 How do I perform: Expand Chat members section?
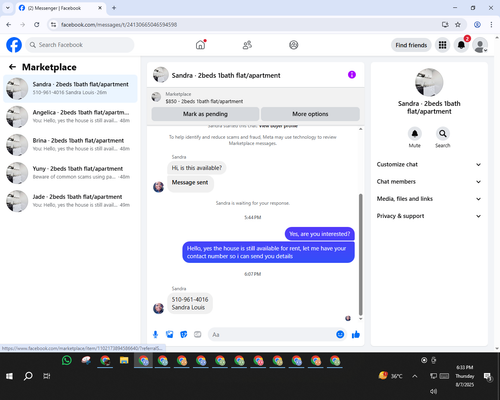coord(429,182)
